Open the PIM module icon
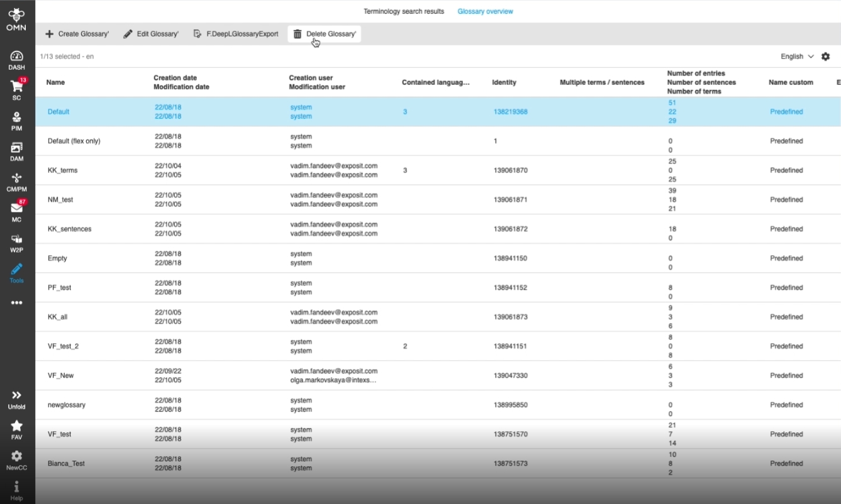The width and height of the screenshot is (841, 504). coord(17,121)
